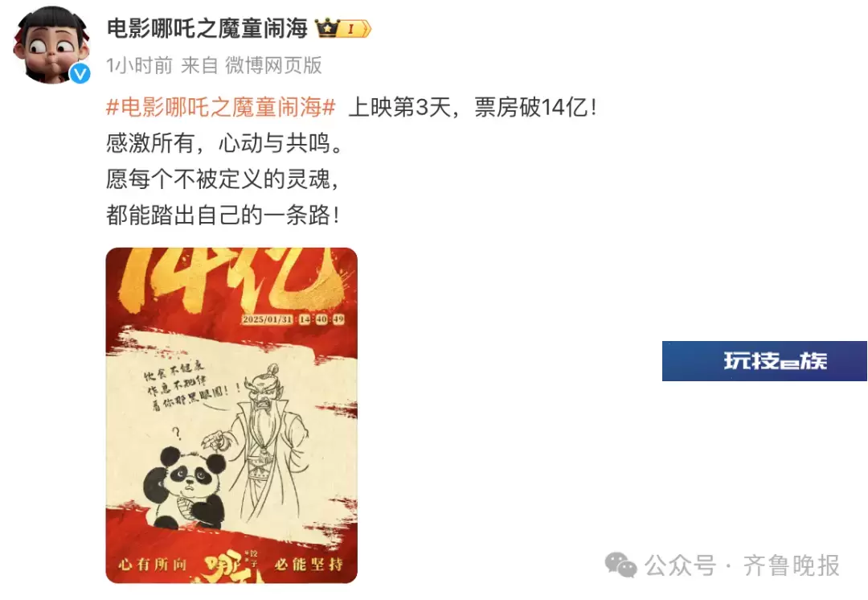
Task: Click the blue verified checkmark badge
Action: coord(80,72)
